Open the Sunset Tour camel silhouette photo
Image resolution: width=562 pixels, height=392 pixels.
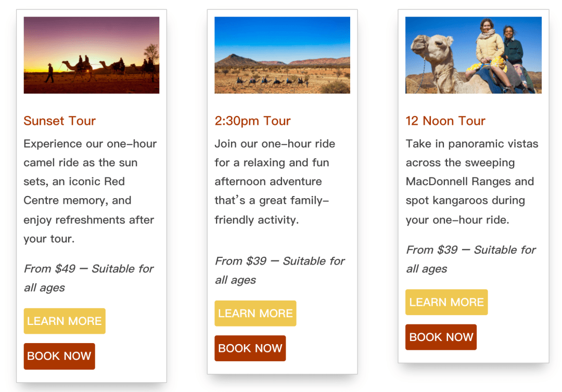92,55
